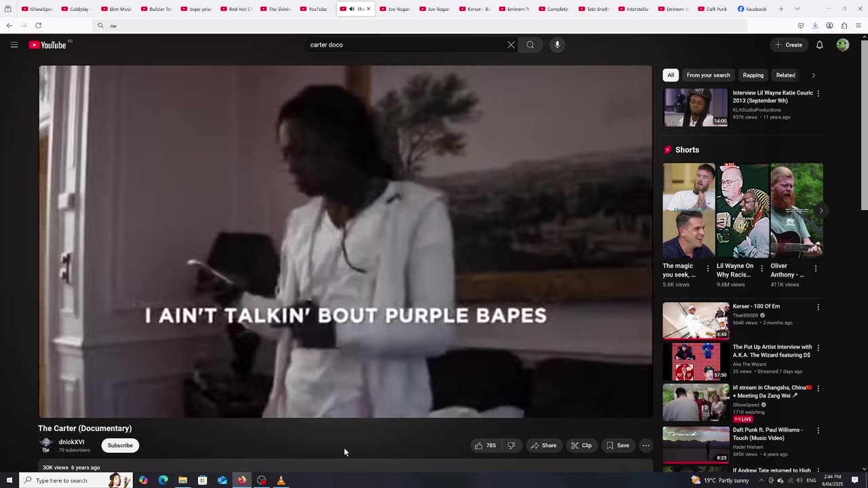The height and width of the screenshot is (488, 868).
Task: Click the browser address bar
Action: pyautogui.click(x=420, y=26)
